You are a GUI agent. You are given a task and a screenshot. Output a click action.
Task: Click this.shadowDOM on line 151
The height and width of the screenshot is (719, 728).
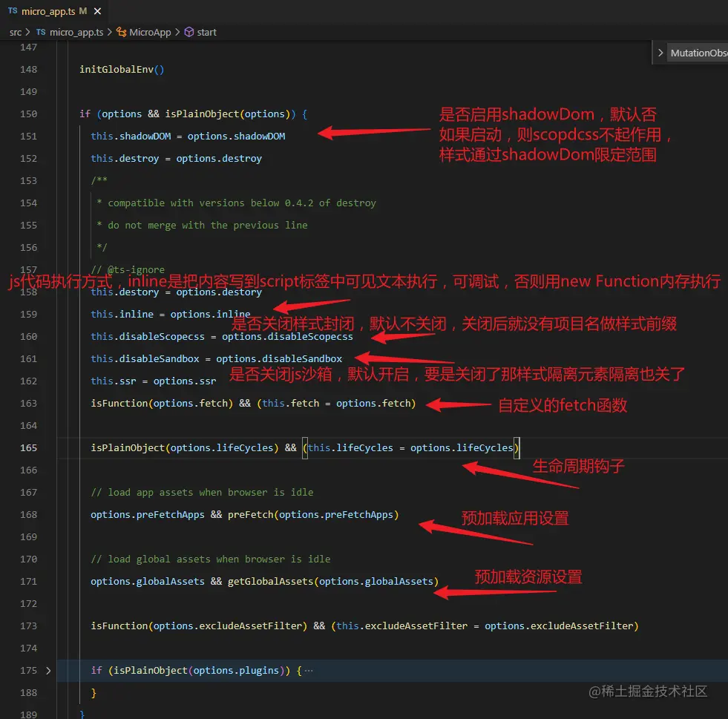(131, 136)
